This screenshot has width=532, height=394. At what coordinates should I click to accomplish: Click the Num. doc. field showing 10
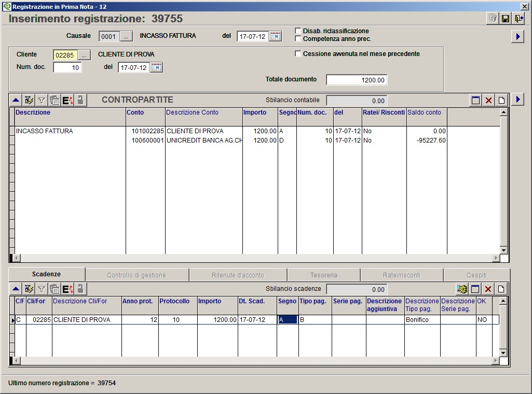click(x=67, y=67)
